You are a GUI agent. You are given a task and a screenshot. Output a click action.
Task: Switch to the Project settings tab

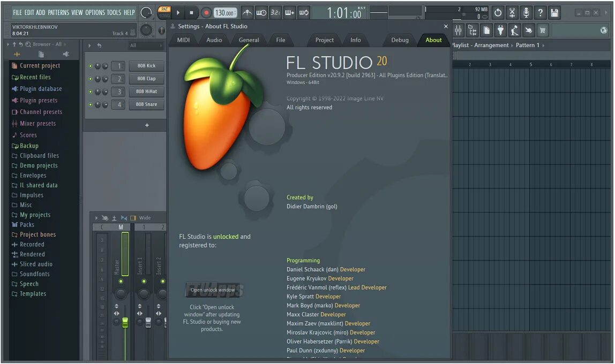[x=324, y=40]
